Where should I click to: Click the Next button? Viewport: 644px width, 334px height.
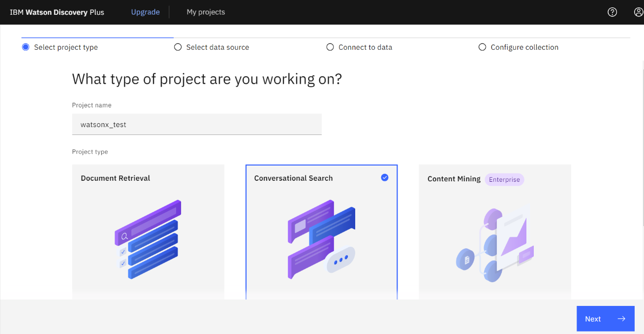[605, 319]
